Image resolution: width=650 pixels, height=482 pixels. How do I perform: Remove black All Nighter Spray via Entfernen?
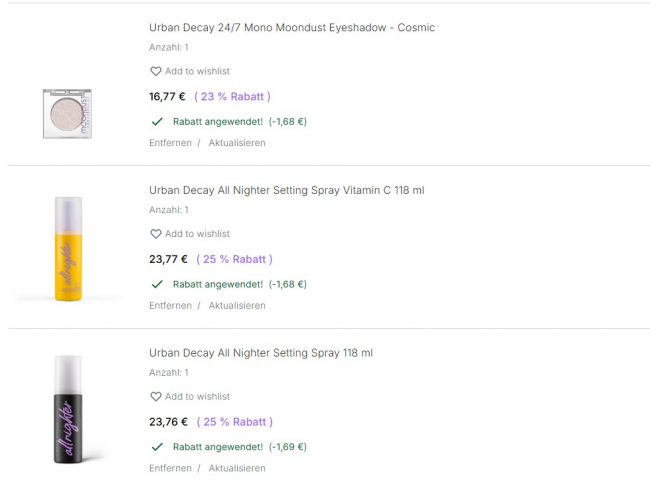170,468
